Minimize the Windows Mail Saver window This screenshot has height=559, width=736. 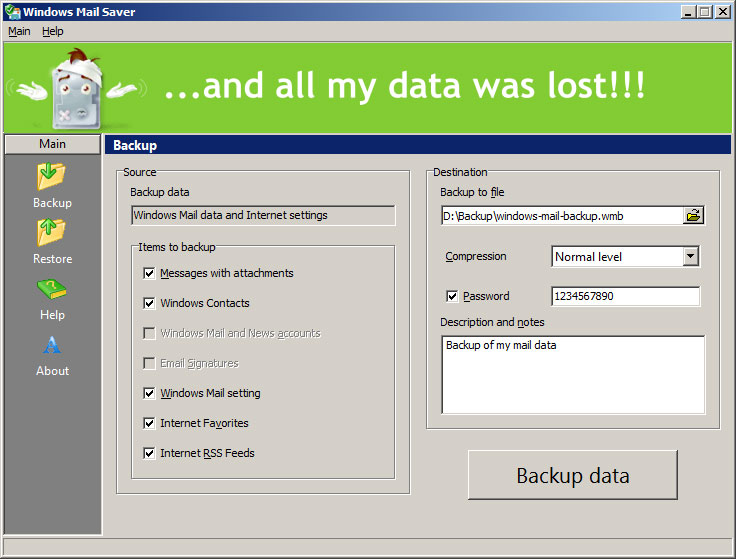click(688, 12)
